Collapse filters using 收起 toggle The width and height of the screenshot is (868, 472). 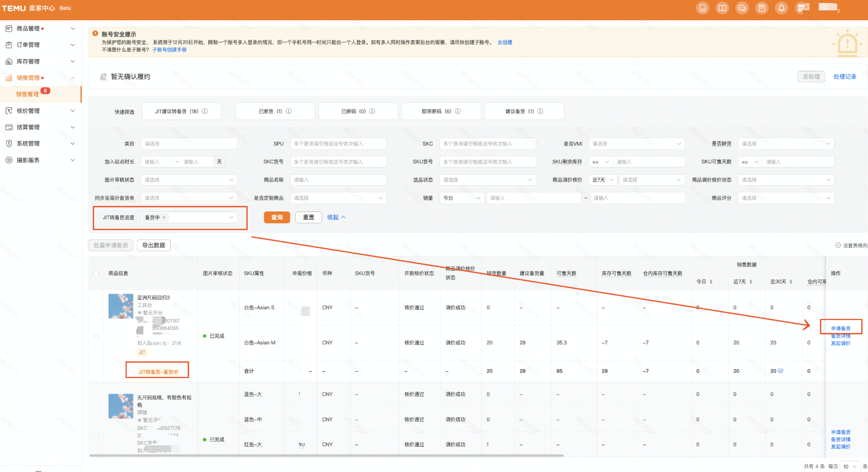click(x=336, y=217)
